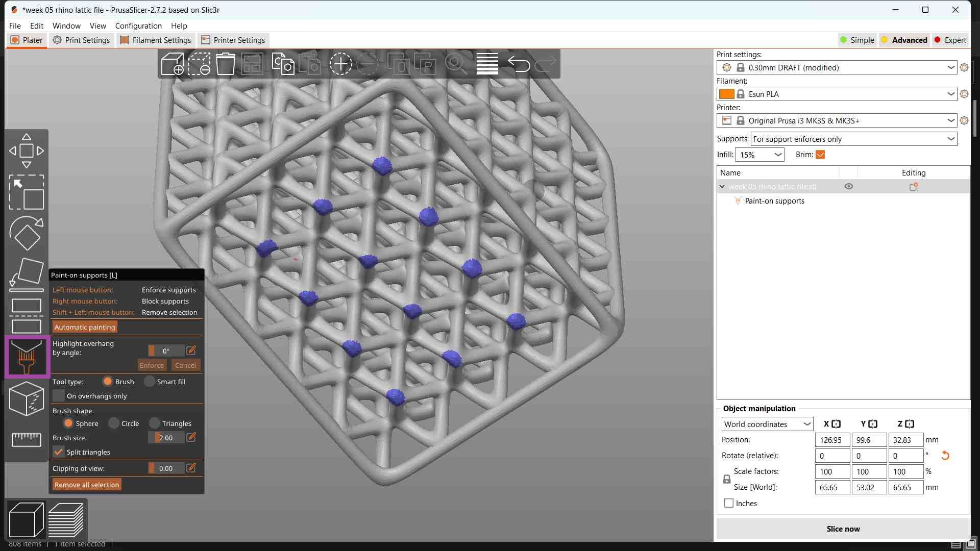980x551 pixels.
Task: Expand the Infill percentage dropdown
Action: pyautogui.click(x=760, y=155)
